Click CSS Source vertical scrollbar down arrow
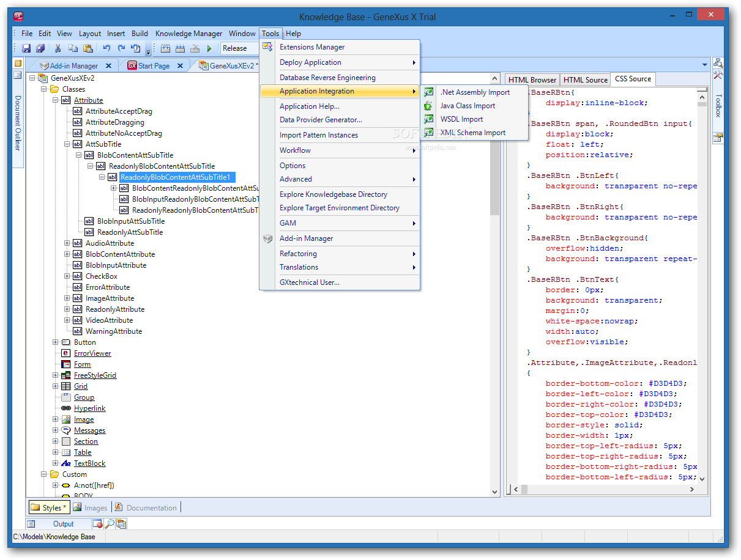The height and width of the screenshot is (560, 741). click(702, 479)
